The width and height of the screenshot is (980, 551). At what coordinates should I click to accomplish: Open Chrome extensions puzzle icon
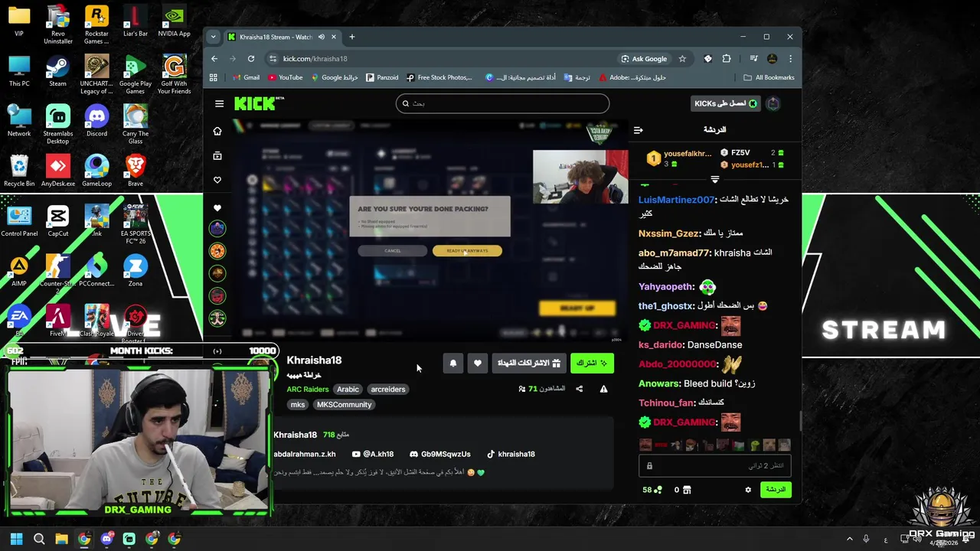(727, 59)
